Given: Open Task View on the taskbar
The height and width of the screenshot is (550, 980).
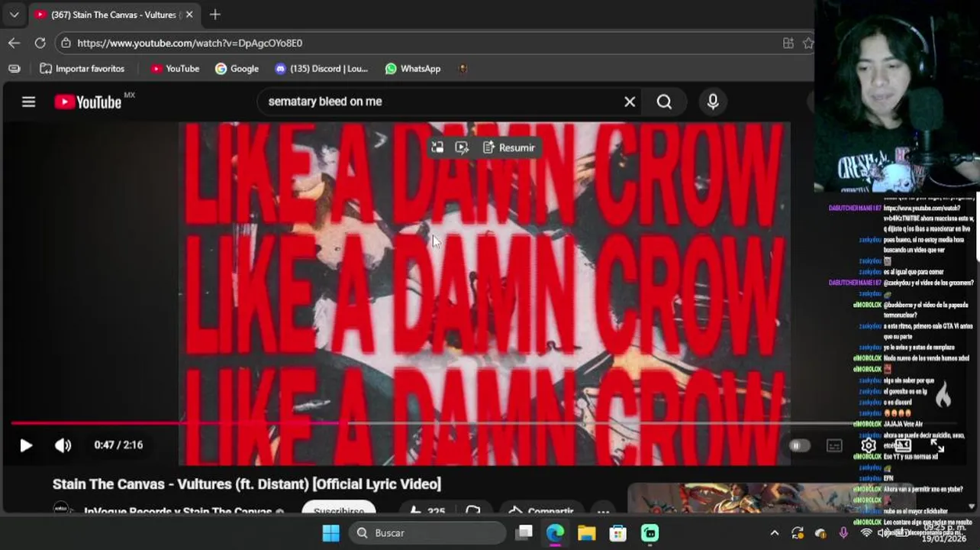Looking at the screenshot, I should point(524,533).
